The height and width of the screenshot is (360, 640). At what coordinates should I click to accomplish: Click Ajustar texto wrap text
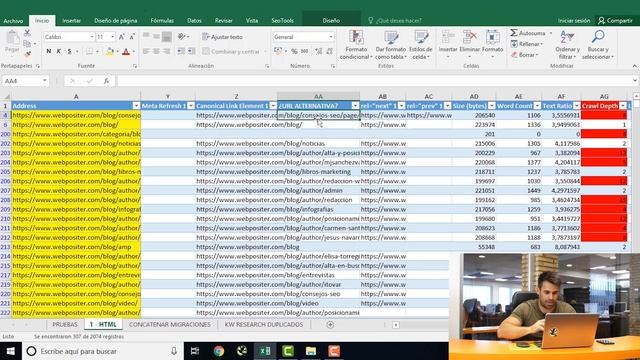(223, 37)
